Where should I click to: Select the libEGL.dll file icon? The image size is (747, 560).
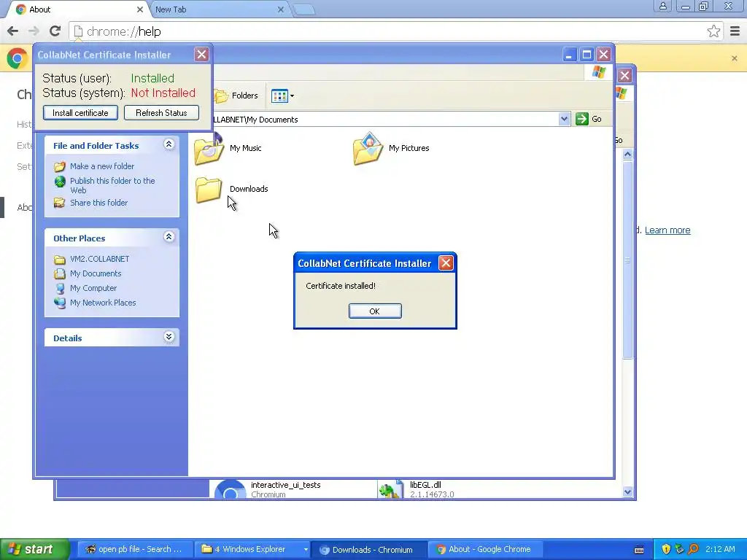(390, 489)
